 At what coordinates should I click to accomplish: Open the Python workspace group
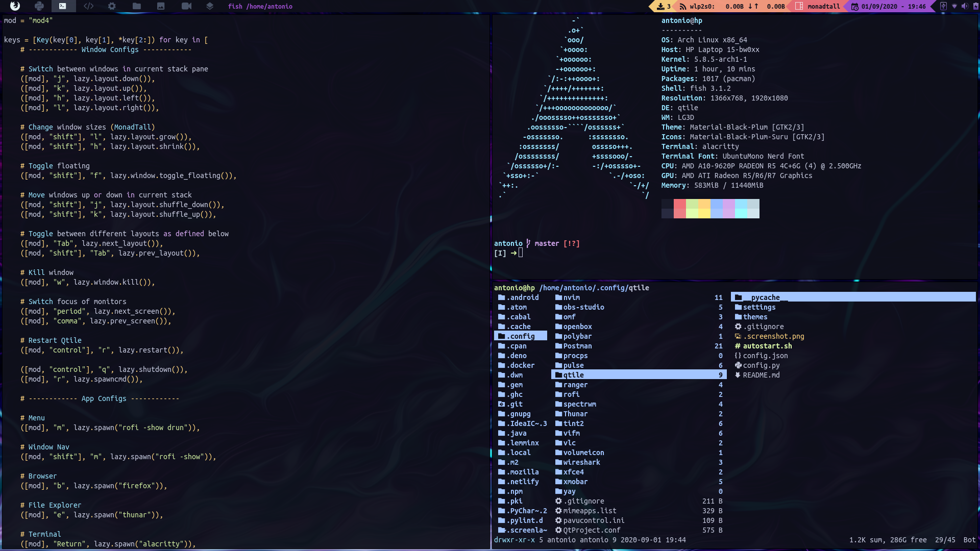click(x=39, y=6)
